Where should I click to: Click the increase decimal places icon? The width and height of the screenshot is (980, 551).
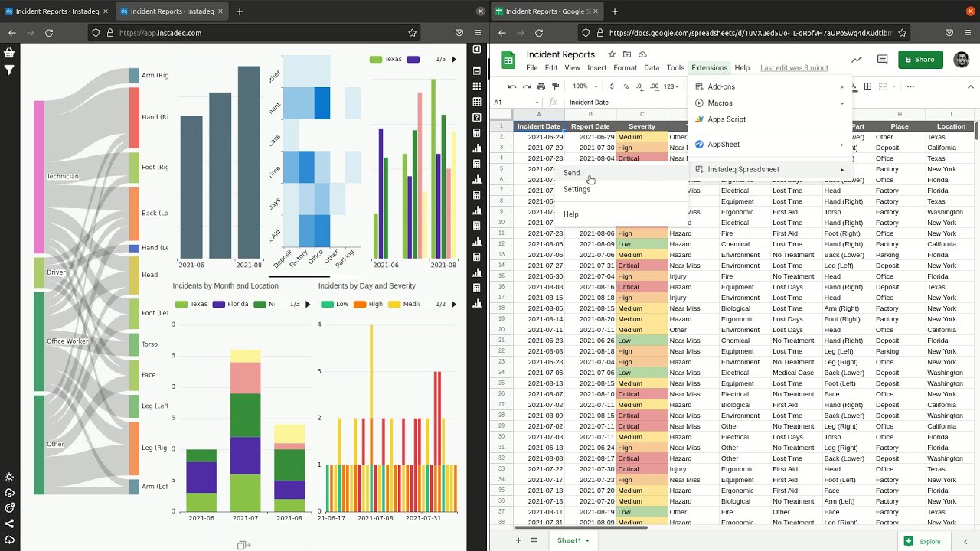coord(655,86)
